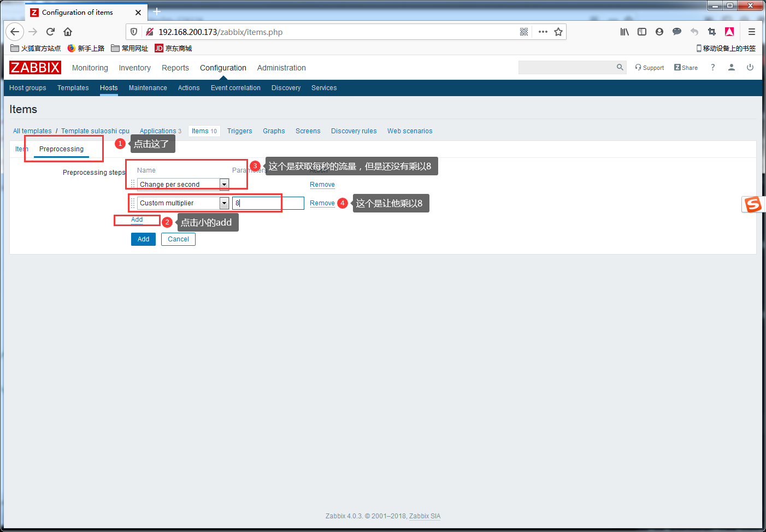Sign out using the power icon
Screen dimensions: 766x532
(750, 67)
